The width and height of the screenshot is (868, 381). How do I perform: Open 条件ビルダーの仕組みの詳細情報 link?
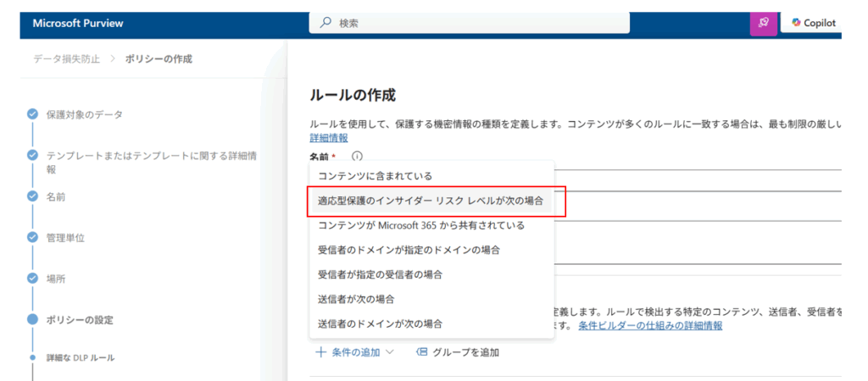pyautogui.click(x=650, y=326)
